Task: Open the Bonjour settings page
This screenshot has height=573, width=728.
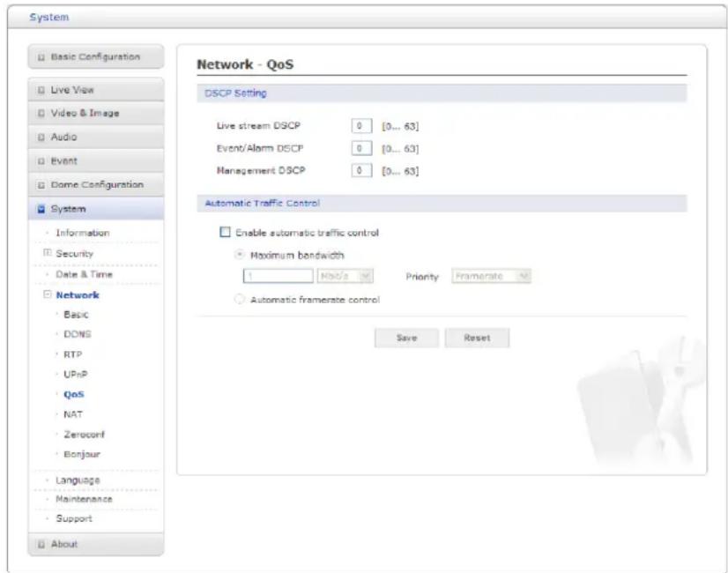Action: 82,454
